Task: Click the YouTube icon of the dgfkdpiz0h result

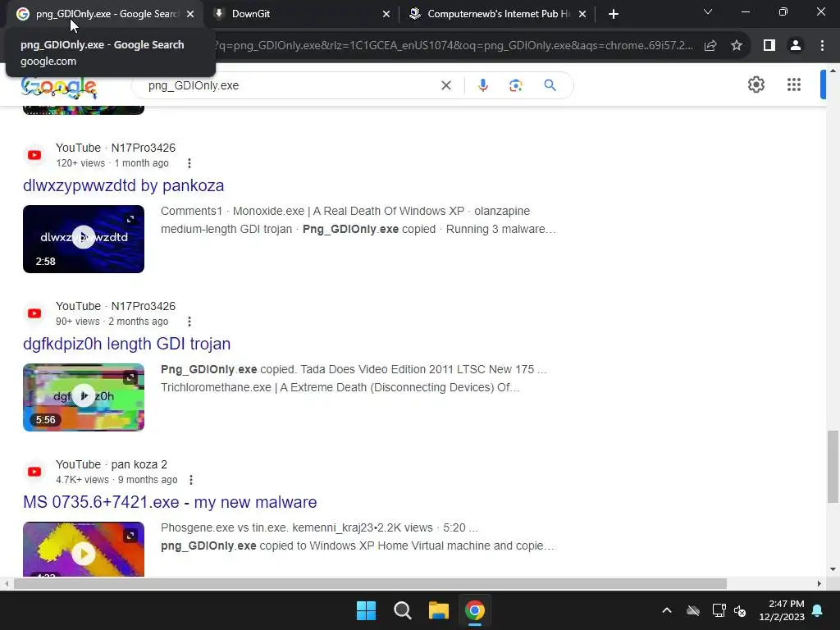Action: (34, 313)
